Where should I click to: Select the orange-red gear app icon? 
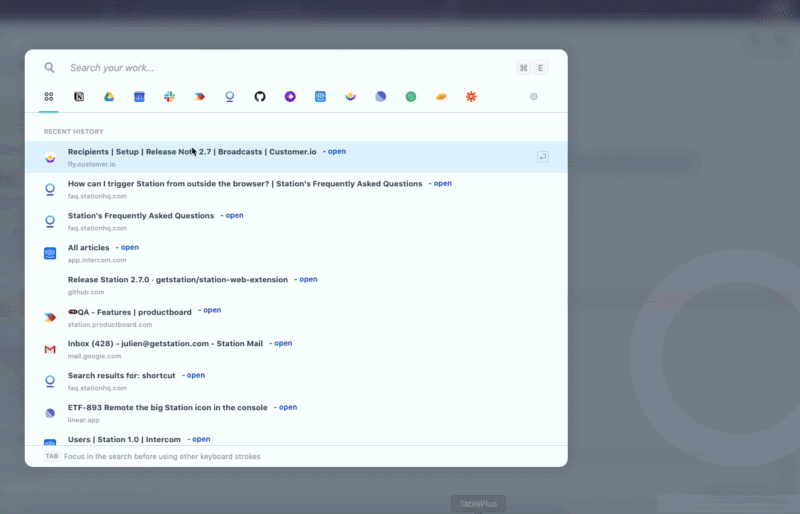pyautogui.click(x=471, y=96)
